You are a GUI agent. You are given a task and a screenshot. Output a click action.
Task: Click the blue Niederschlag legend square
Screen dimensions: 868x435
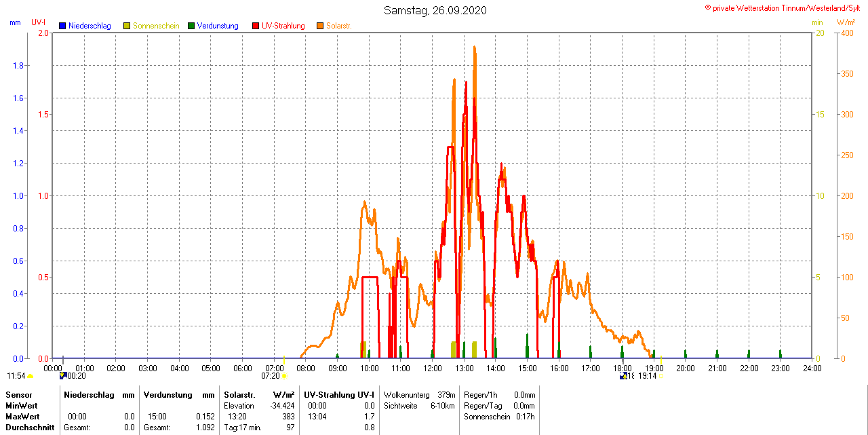pos(62,26)
